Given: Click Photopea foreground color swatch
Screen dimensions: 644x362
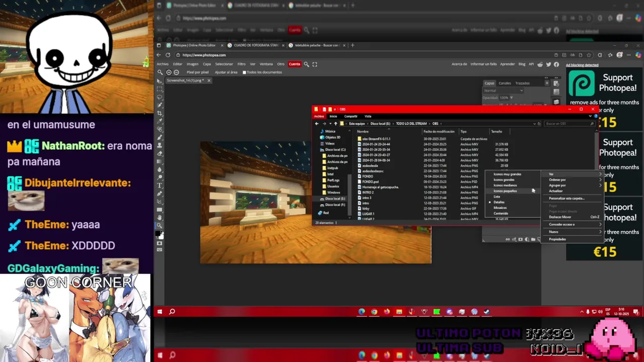Looking at the screenshot, I should (x=158, y=234).
